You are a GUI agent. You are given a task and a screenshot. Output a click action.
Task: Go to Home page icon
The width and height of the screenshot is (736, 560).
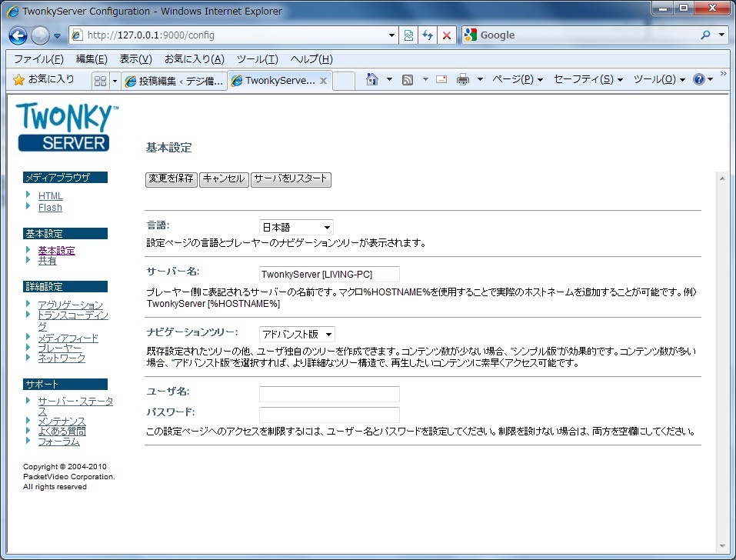click(x=372, y=79)
